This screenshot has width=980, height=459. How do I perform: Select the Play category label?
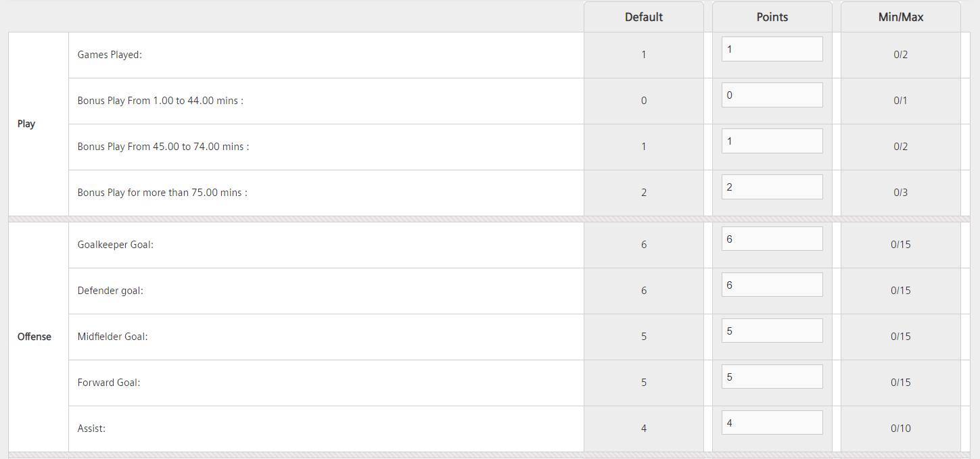[x=26, y=124]
